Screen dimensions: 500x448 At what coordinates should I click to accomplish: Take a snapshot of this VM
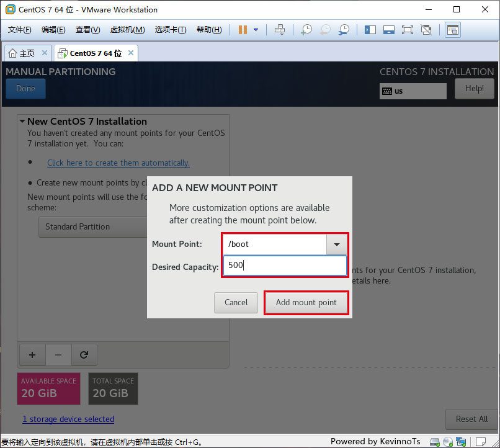click(x=306, y=30)
